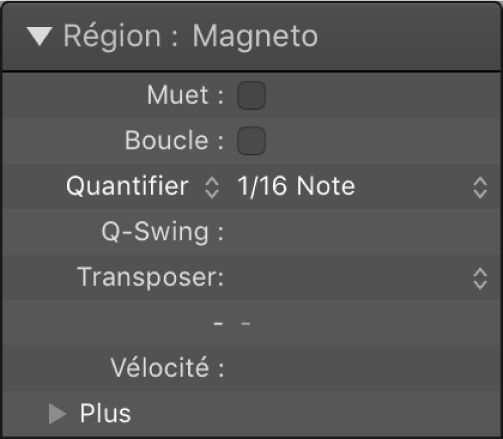Click the Quantifier parameter label
The image size is (503, 439).
[x=127, y=186]
